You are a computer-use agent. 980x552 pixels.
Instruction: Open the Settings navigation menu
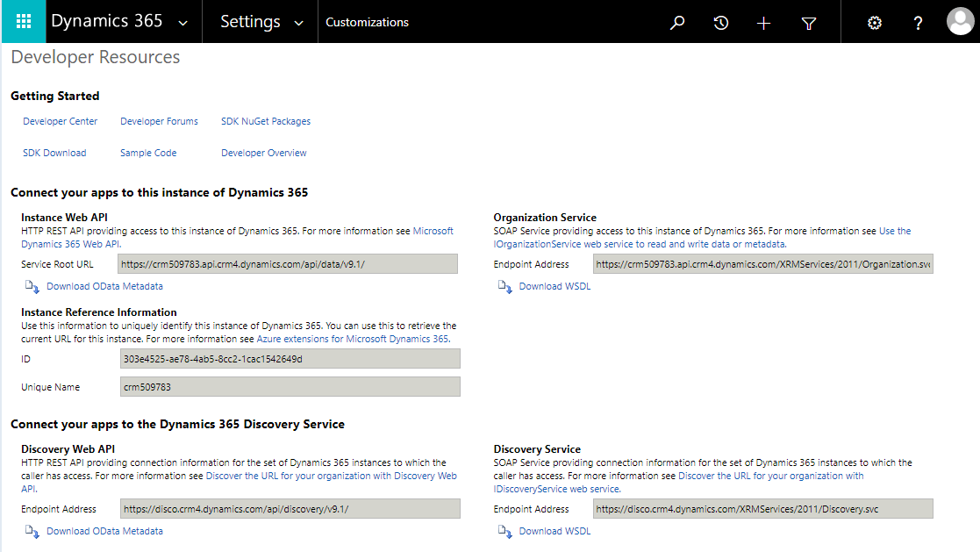click(x=250, y=21)
